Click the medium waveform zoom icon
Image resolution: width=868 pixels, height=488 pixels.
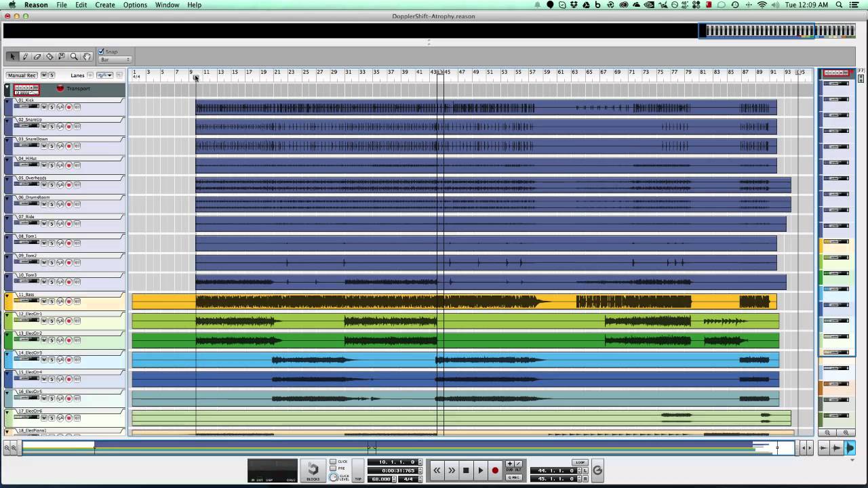[836, 448]
